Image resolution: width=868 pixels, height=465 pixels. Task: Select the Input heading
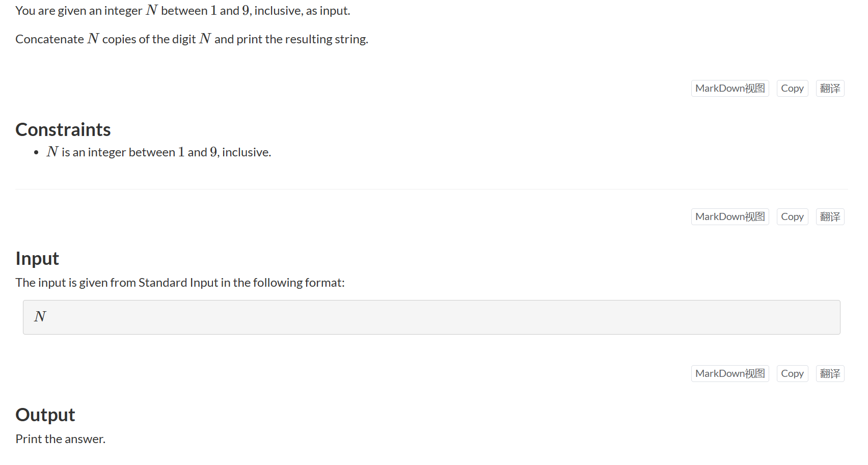click(37, 259)
